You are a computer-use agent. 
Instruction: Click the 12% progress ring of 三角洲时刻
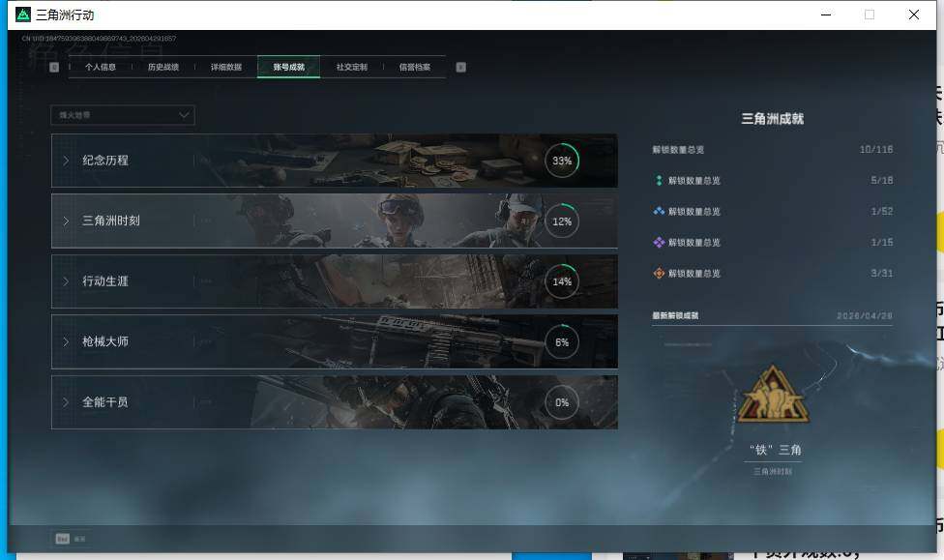562,221
